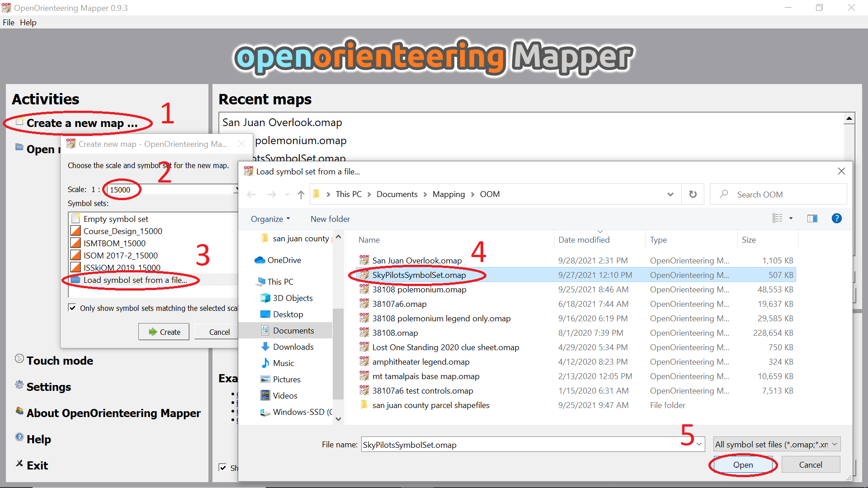Open the preview pane icon in the file dialog
The width and height of the screenshot is (868, 488).
(812, 218)
